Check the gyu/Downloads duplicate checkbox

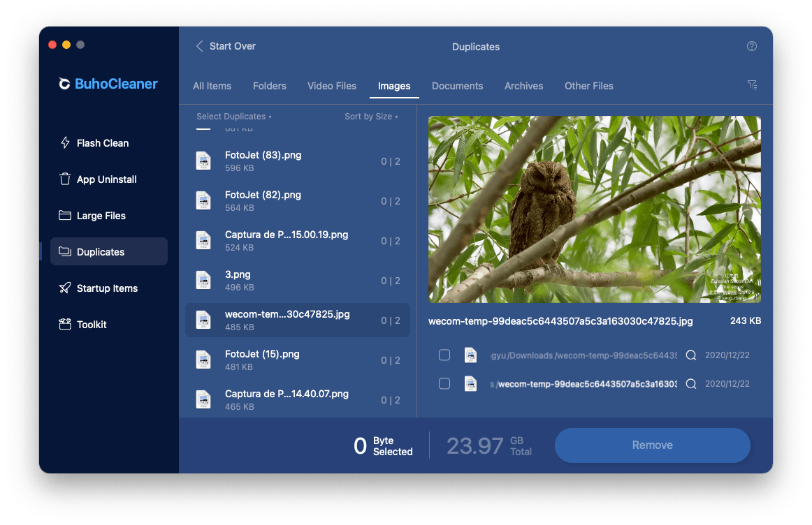[444, 355]
